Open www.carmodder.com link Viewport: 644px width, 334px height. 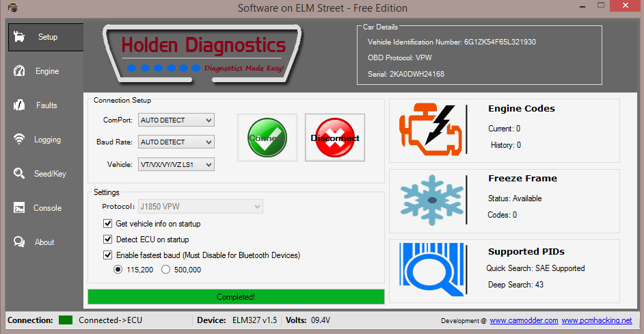(524, 320)
